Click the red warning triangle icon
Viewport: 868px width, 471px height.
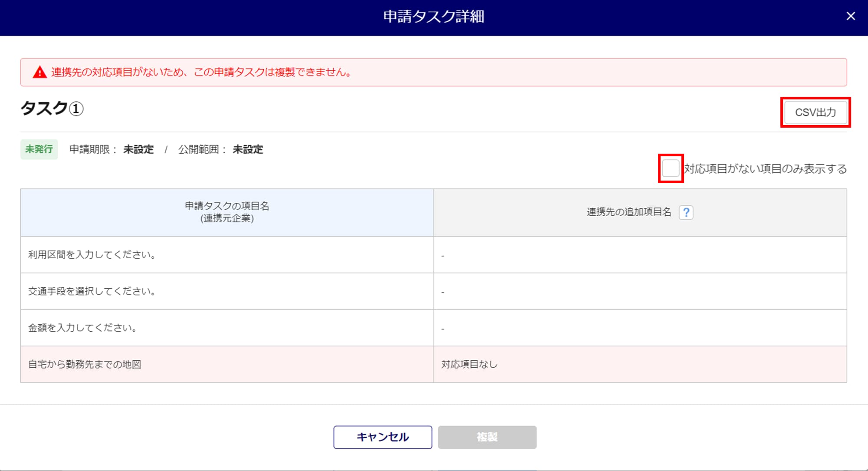(39, 72)
